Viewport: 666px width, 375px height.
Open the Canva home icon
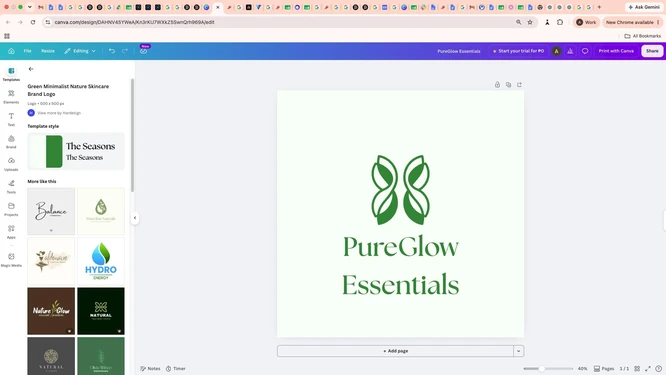pos(11,51)
